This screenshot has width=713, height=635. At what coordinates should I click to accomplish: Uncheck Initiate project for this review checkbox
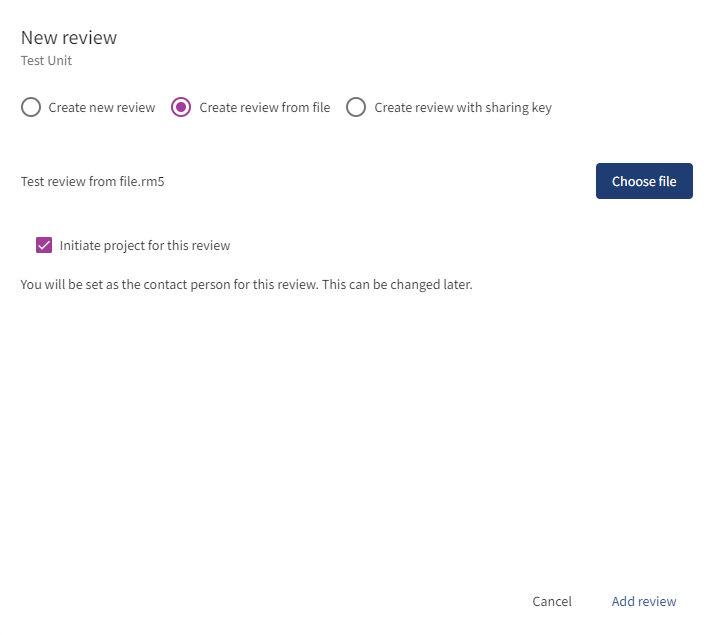[44, 245]
